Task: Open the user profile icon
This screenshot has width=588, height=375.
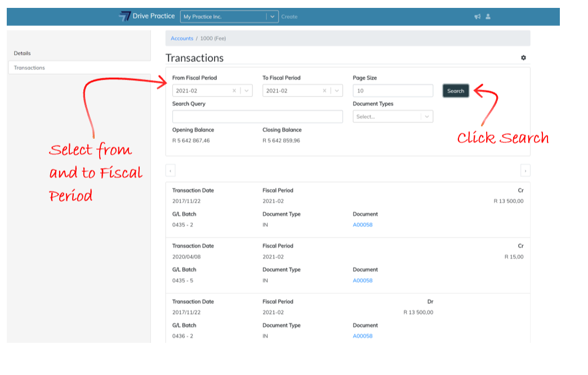Action: click(488, 17)
